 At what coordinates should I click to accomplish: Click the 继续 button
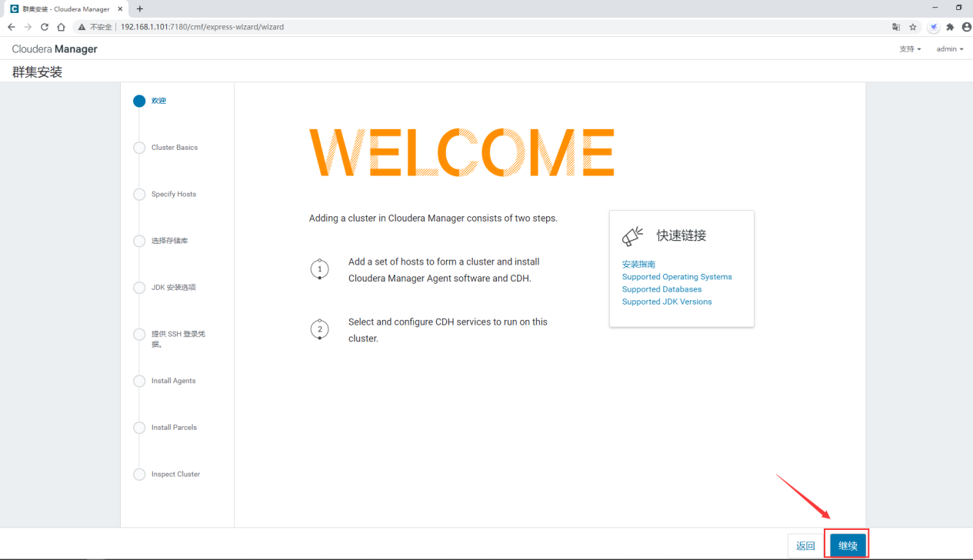848,546
